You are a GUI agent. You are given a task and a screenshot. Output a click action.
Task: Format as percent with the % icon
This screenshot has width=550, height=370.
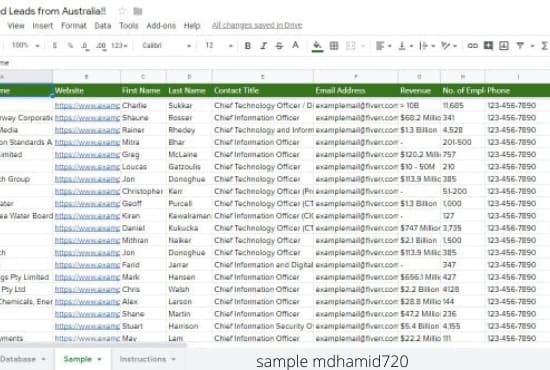tap(70, 46)
